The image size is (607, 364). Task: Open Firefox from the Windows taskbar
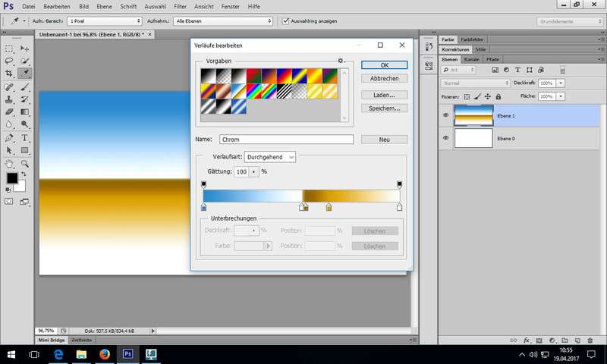pos(104,353)
